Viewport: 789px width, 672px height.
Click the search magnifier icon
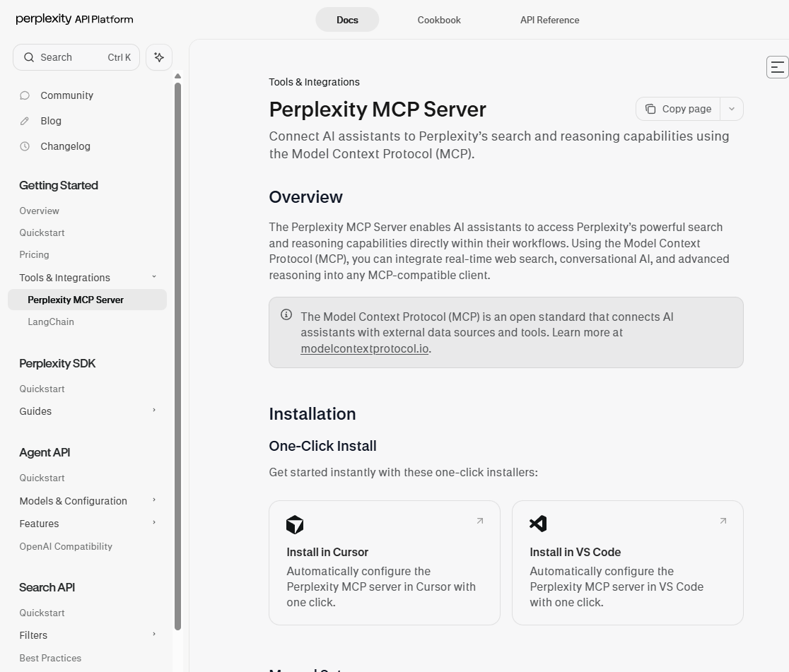29,57
